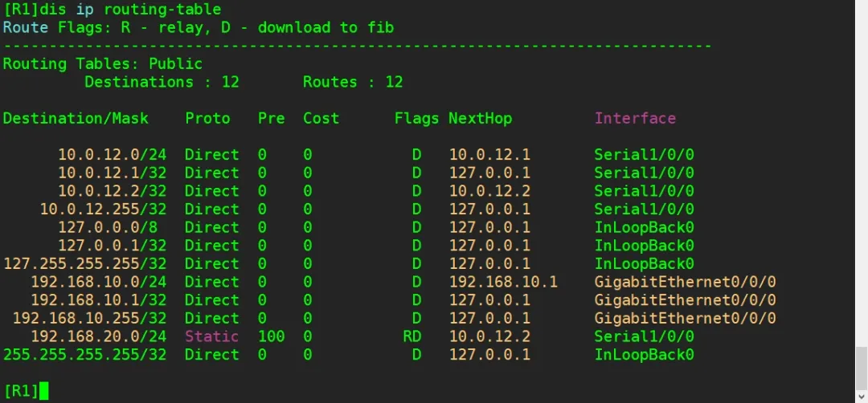Click the preference value 100
This screenshot has height=403, width=868.
(271, 336)
